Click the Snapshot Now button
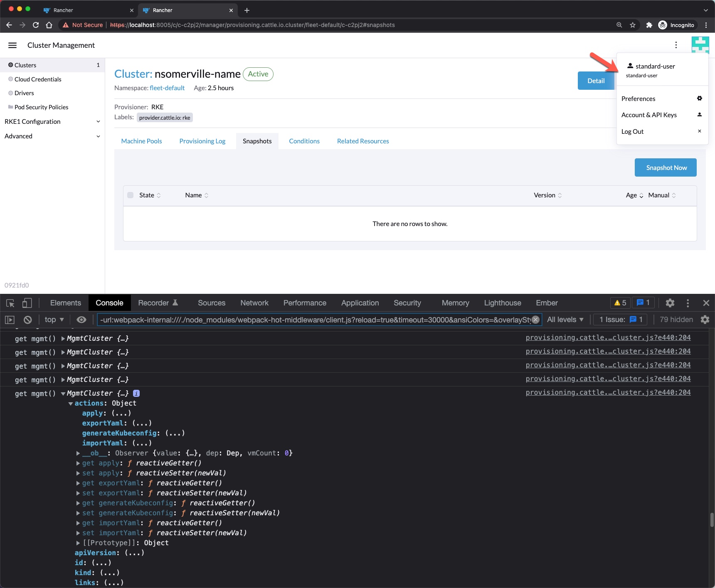The width and height of the screenshot is (715, 588). 666,167
